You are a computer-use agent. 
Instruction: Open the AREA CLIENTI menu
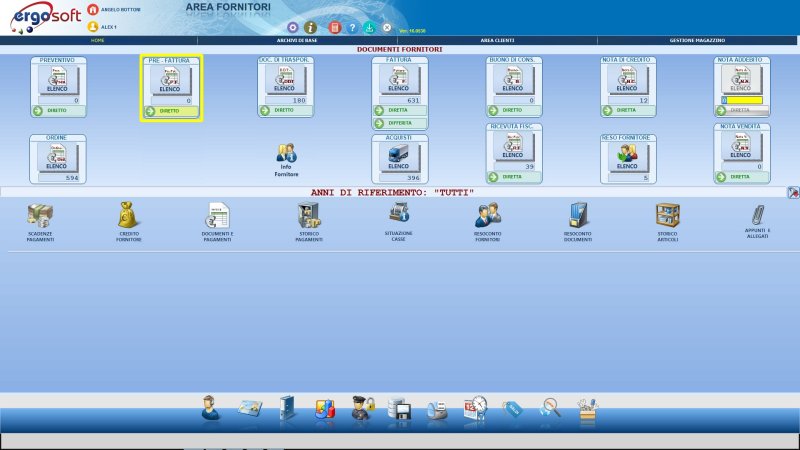pos(497,40)
